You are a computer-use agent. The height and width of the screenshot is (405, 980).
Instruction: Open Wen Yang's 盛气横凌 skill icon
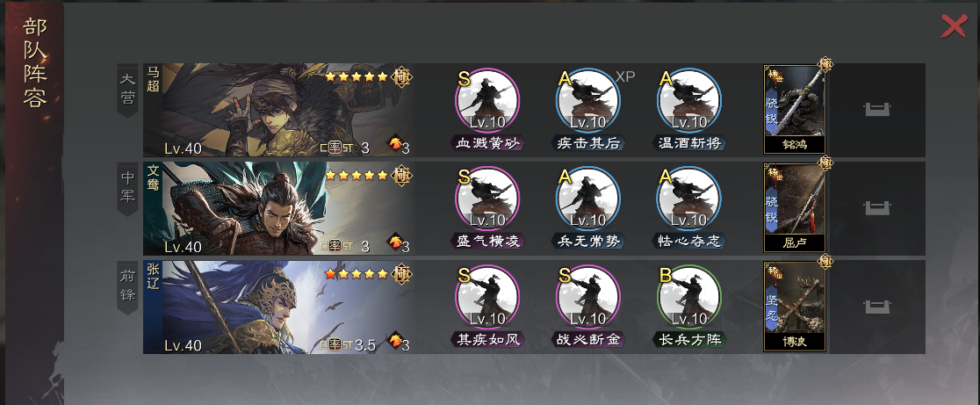tap(486, 199)
